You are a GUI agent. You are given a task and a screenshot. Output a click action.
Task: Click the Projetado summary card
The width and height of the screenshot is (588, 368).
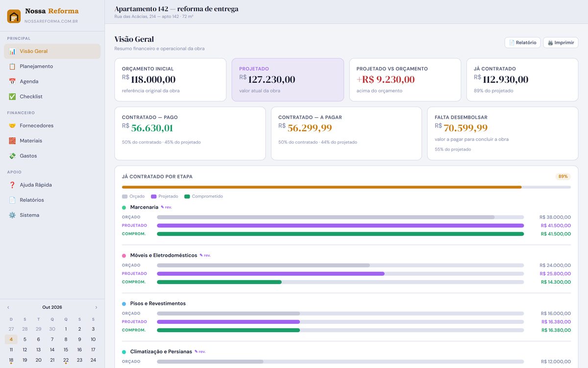click(x=288, y=80)
